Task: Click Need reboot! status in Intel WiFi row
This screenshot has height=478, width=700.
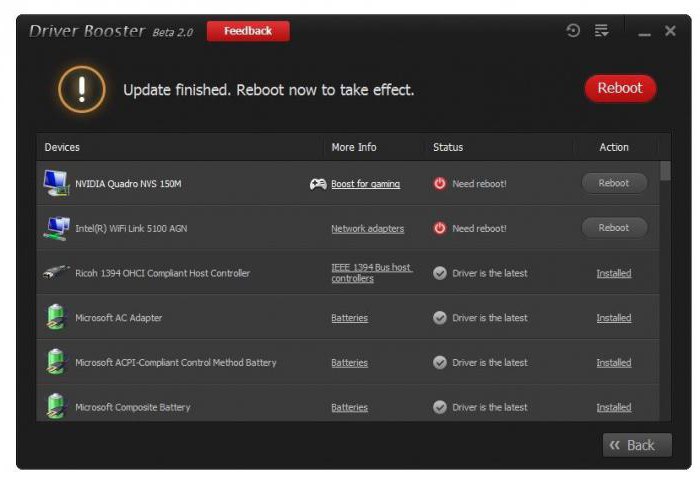Action: coord(479,229)
